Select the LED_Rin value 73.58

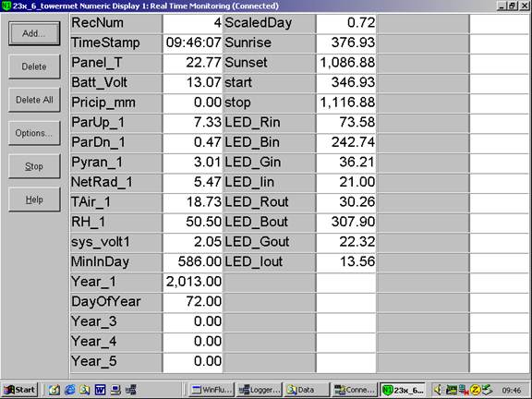[x=346, y=123]
